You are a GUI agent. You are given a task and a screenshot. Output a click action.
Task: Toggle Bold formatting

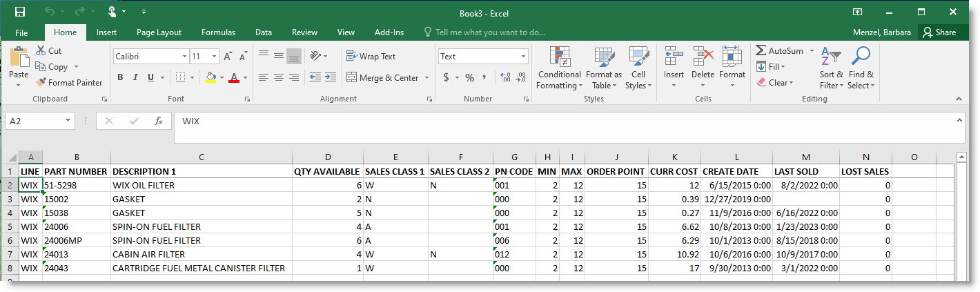(120, 77)
